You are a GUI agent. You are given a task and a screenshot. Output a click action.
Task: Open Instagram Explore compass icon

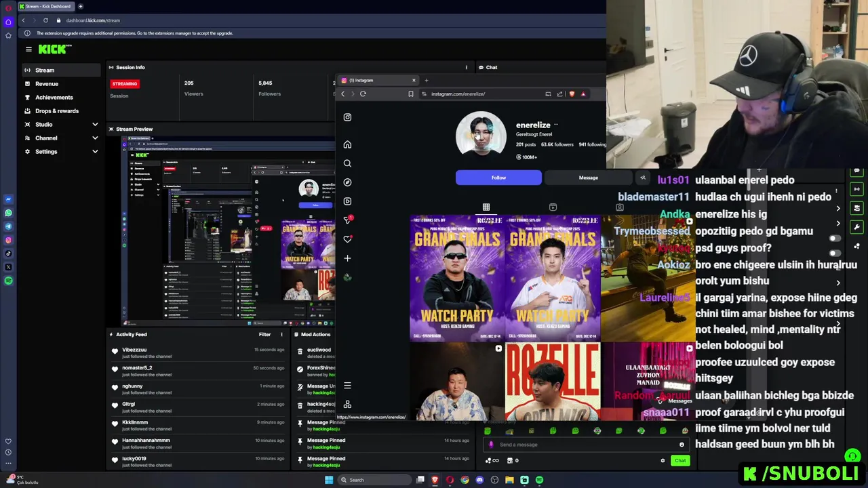(x=347, y=182)
